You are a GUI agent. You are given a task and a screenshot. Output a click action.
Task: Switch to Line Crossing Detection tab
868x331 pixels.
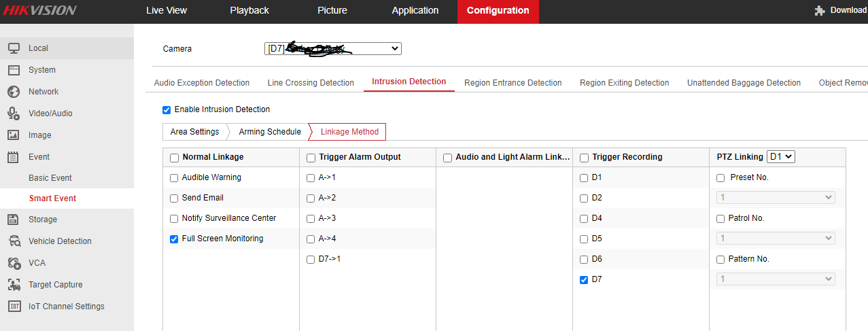click(311, 83)
